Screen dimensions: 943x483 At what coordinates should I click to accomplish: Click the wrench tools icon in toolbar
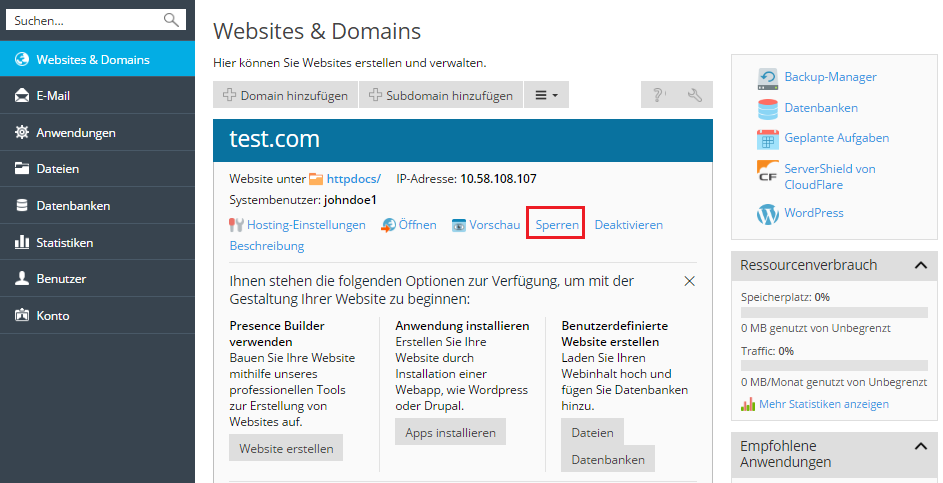pos(695,95)
